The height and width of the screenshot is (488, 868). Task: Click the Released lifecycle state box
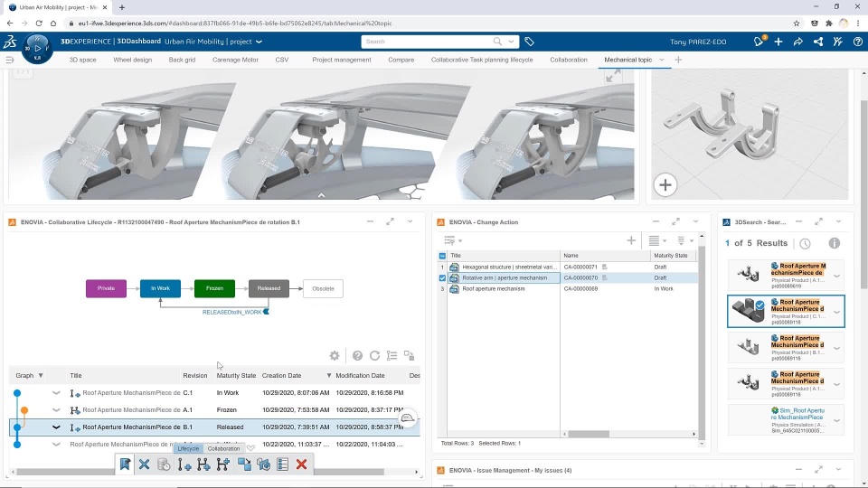pos(269,288)
